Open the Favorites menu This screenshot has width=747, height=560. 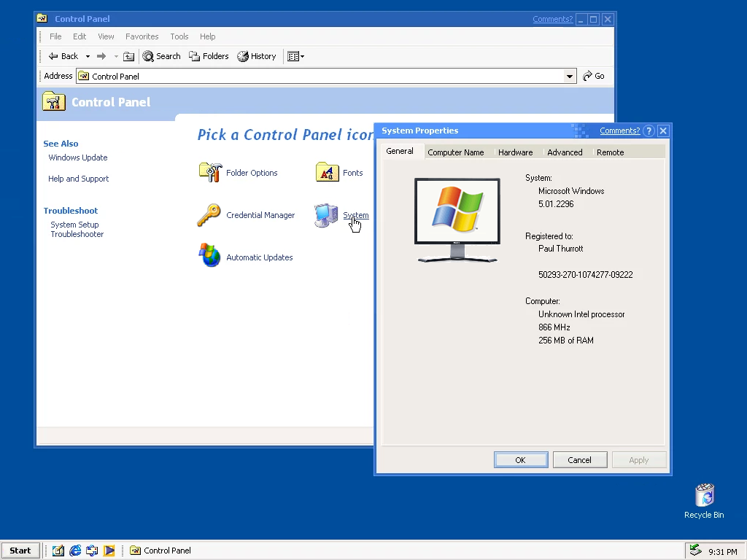[x=142, y=36]
